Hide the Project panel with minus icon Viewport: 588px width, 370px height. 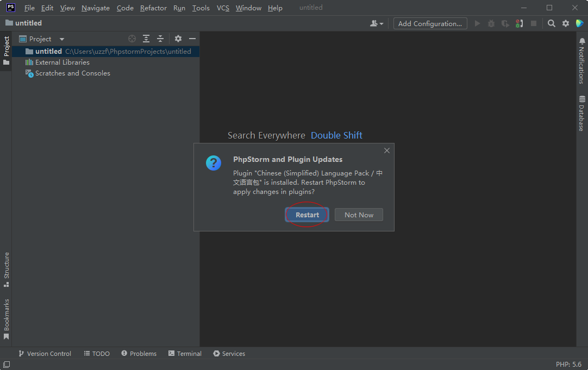pyautogui.click(x=192, y=39)
